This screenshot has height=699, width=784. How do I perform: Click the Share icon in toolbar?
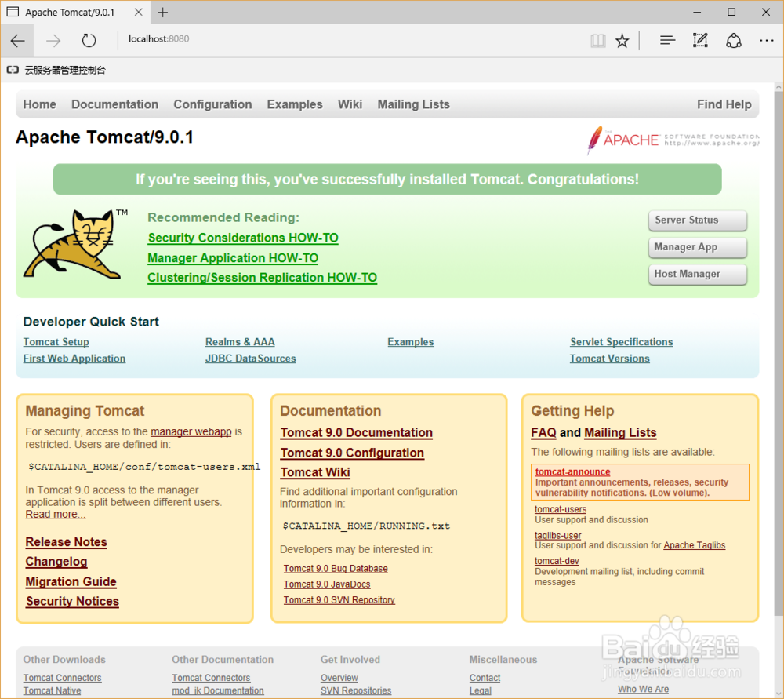(x=734, y=40)
